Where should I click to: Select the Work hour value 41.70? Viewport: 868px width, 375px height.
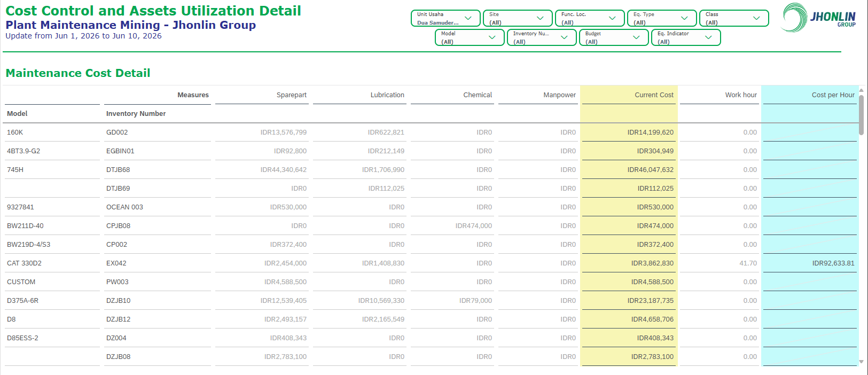pos(748,263)
